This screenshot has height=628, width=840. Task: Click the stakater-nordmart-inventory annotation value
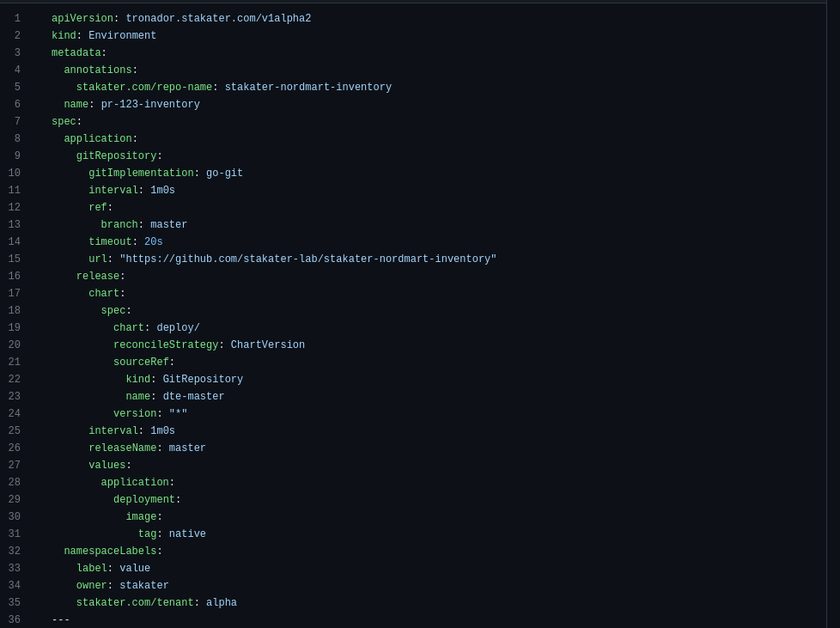tap(308, 87)
